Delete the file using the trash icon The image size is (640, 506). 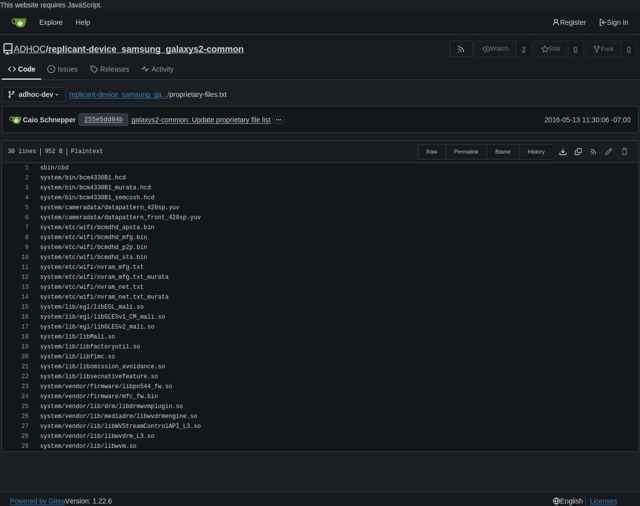click(x=624, y=152)
